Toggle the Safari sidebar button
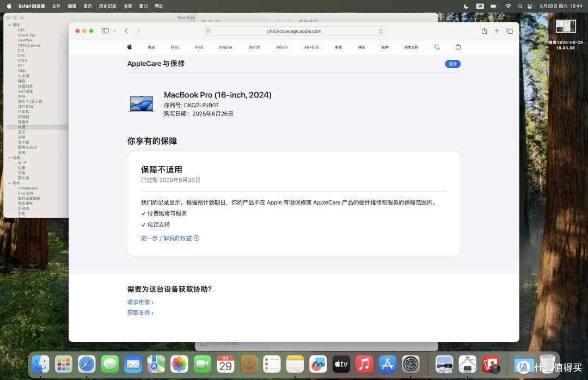This screenshot has width=588, height=380. [106, 31]
